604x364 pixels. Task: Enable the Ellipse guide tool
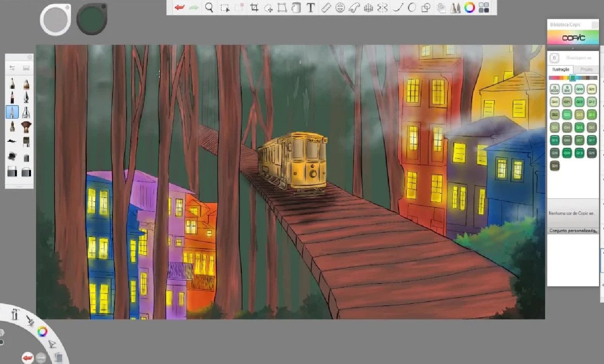pyautogui.click(x=340, y=8)
